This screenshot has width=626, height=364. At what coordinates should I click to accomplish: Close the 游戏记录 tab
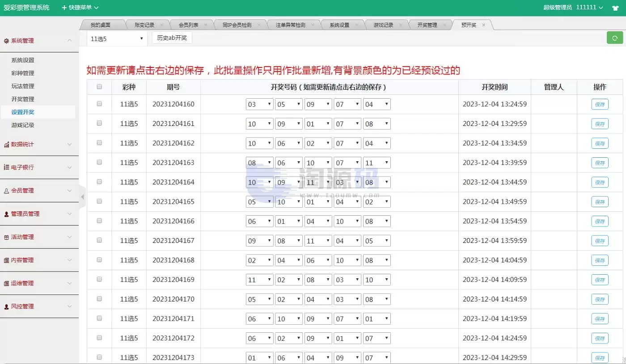401,25
